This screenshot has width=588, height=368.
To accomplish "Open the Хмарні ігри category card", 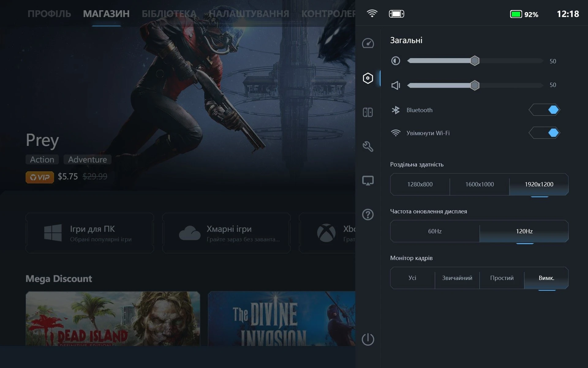I will pyautogui.click(x=226, y=233).
